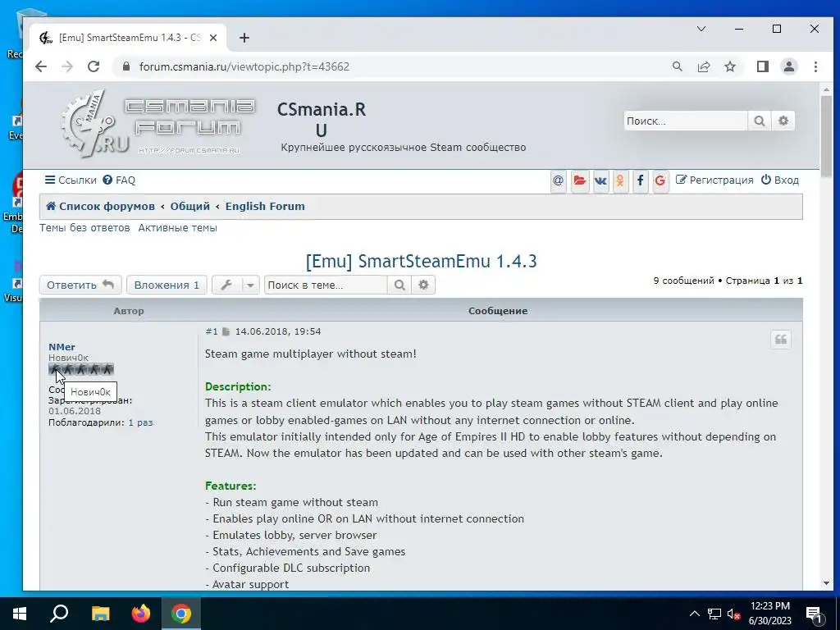The width and height of the screenshot is (840, 630).
Task: Click the 1 раз thanks link
Action: pyautogui.click(x=140, y=422)
